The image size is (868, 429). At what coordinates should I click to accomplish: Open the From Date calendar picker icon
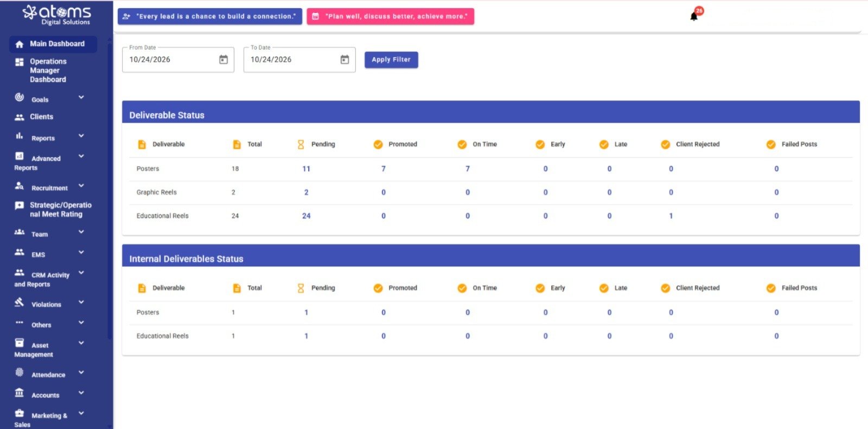click(x=224, y=60)
